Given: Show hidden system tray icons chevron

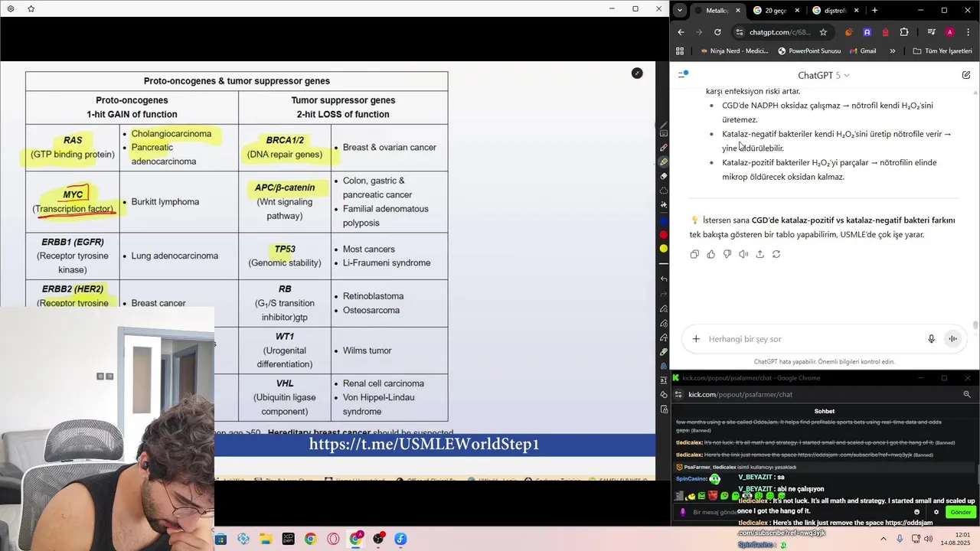Looking at the screenshot, I should click(883, 539).
